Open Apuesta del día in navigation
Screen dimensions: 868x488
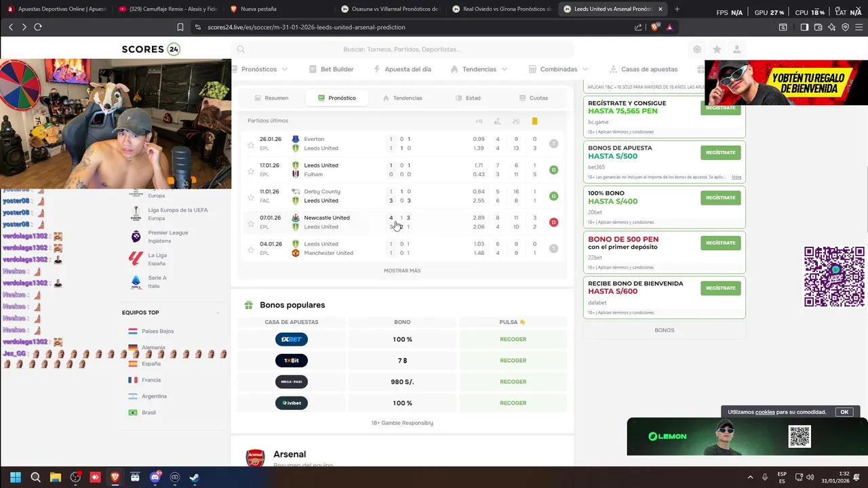pos(403,69)
